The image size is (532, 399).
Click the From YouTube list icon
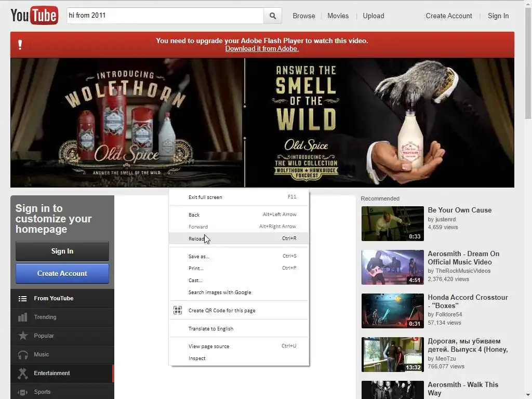[x=22, y=299]
